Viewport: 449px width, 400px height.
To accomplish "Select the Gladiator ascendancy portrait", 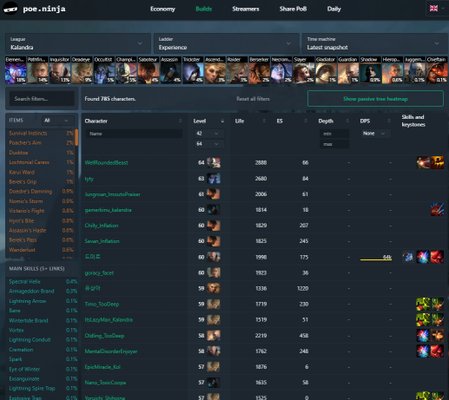I will pyautogui.click(x=326, y=70).
